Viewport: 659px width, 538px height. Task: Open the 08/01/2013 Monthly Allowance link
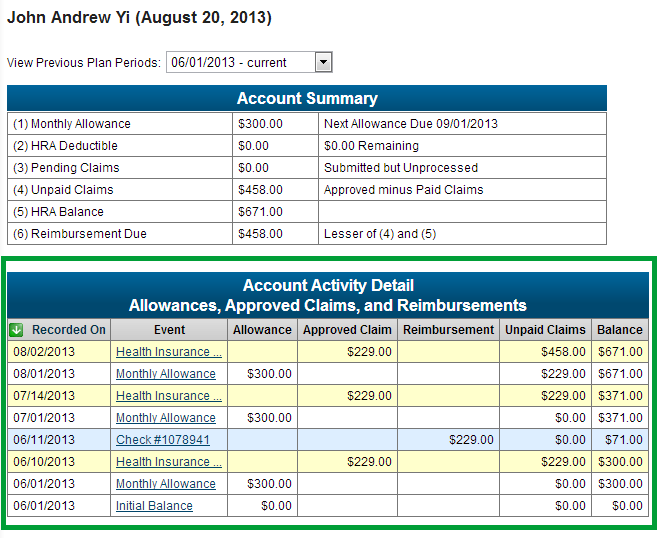(x=165, y=374)
